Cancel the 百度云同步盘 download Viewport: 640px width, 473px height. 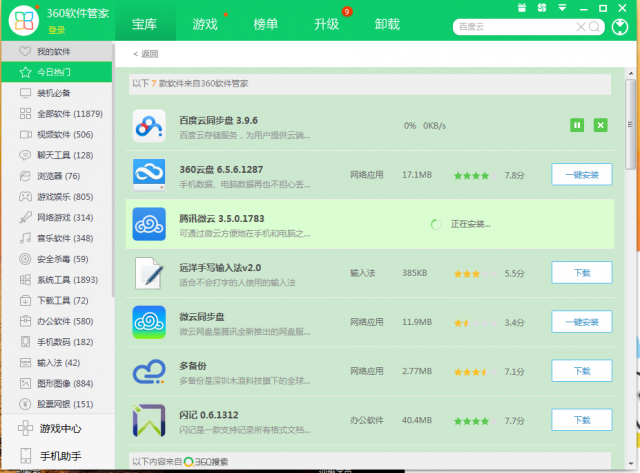(x=600, y=125)
